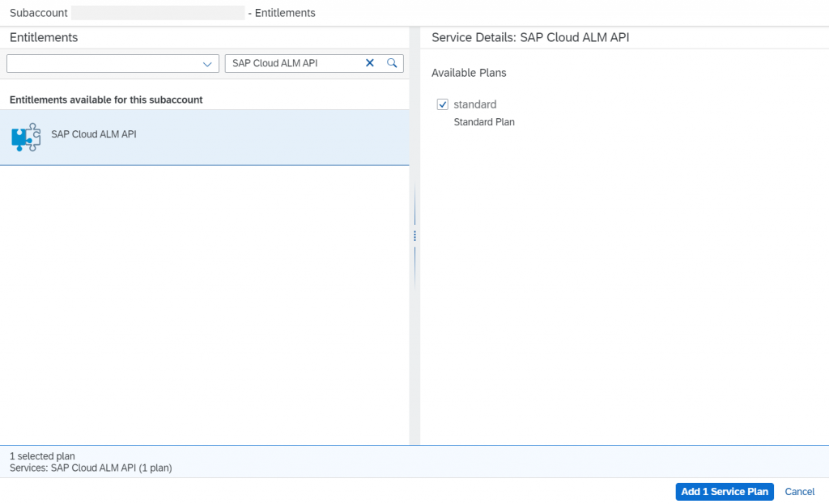The image size is (829, 504).
Task: Click the magnifier search icon
Action: pyautogui.click(x=392, y=63)
